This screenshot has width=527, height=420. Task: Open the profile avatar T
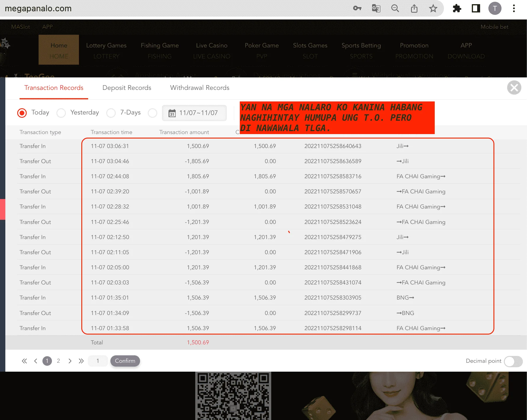point(495,8)
